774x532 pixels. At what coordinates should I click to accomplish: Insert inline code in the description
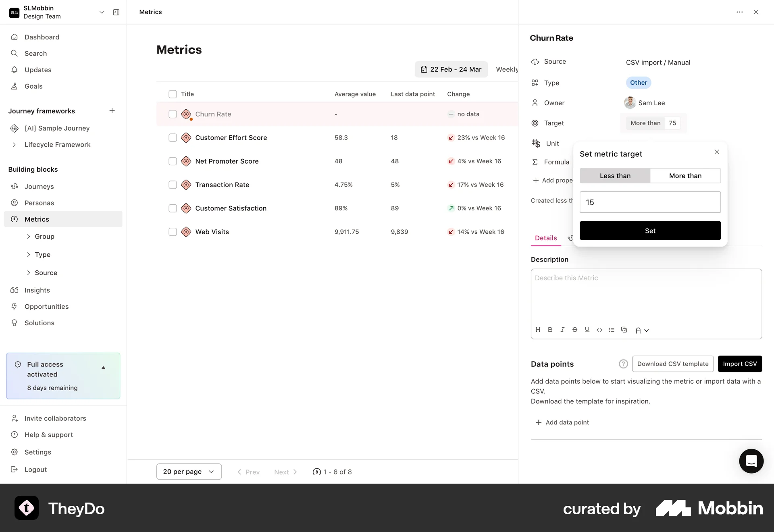click(x=599, y=330)
